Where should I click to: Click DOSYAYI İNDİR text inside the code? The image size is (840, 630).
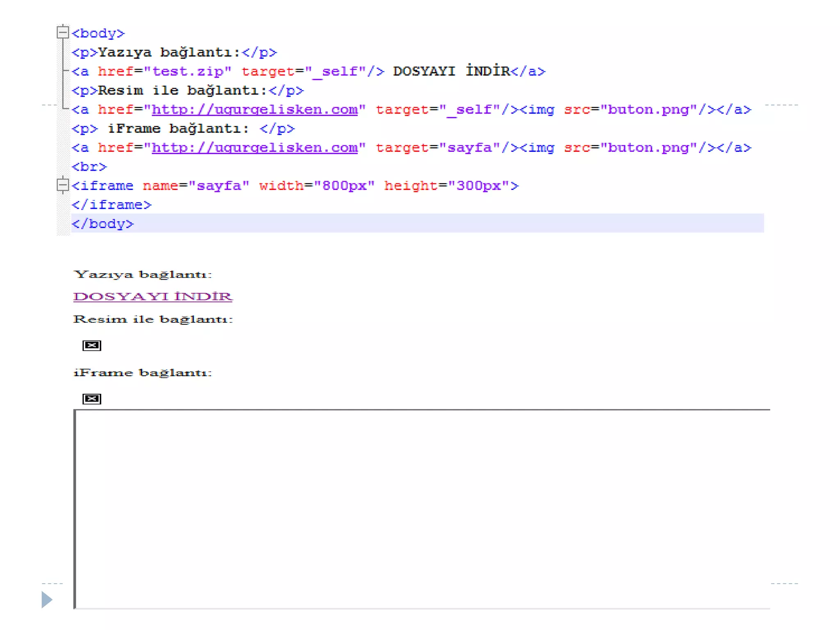click(x=451, y=71)
